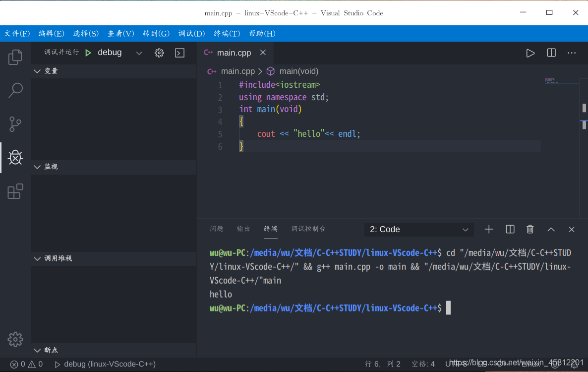The width and height of the screenshot is (588, 372).
Task: Open the 文件(F) menu
Action: (x=17, y=34)
